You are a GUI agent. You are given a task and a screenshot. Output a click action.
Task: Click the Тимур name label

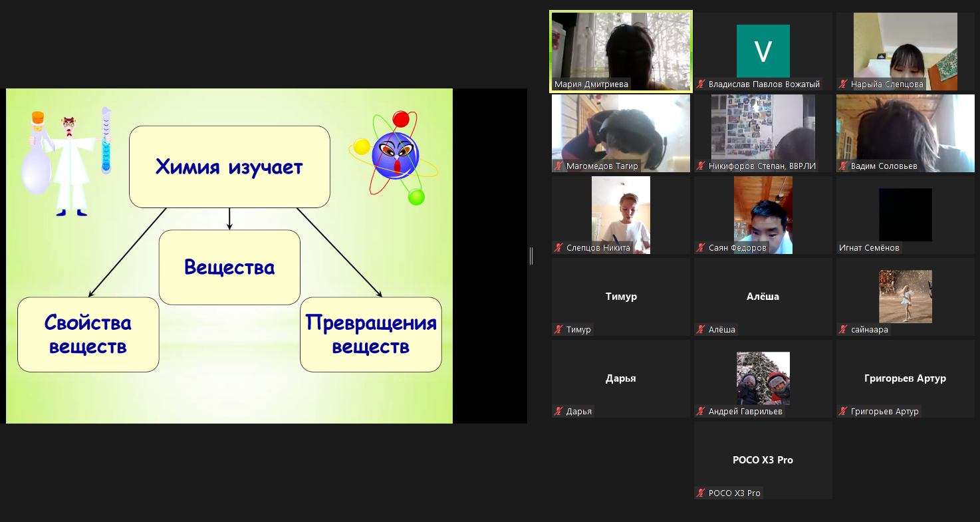pos(578,330)
